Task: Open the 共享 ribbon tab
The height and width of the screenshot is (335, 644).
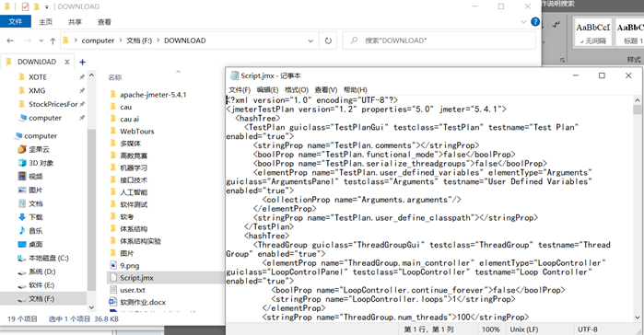Action: [x=75, y=22]
